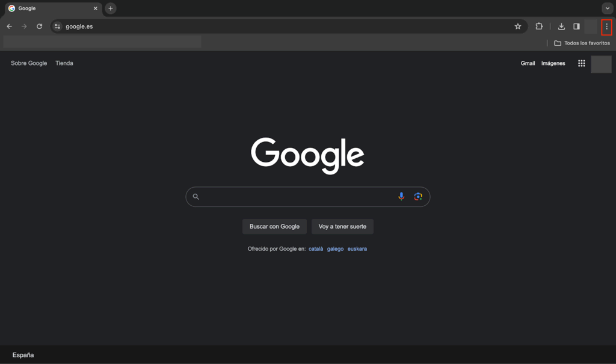Open the Downloads icon in toolbar
This screenshot has height=364, width=616.
tap(561, 26)
